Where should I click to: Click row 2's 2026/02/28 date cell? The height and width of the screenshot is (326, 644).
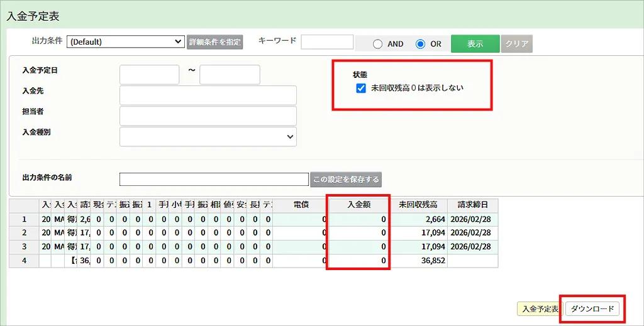[473, 233]
